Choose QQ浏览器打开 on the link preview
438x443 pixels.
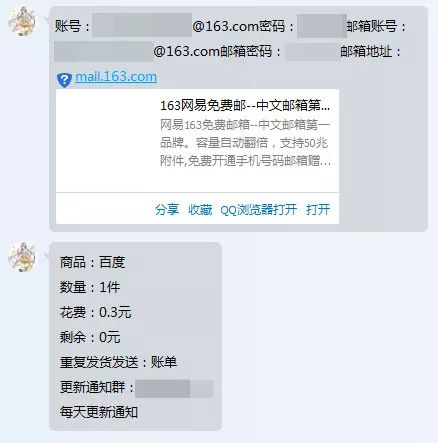tap(259, 210)
